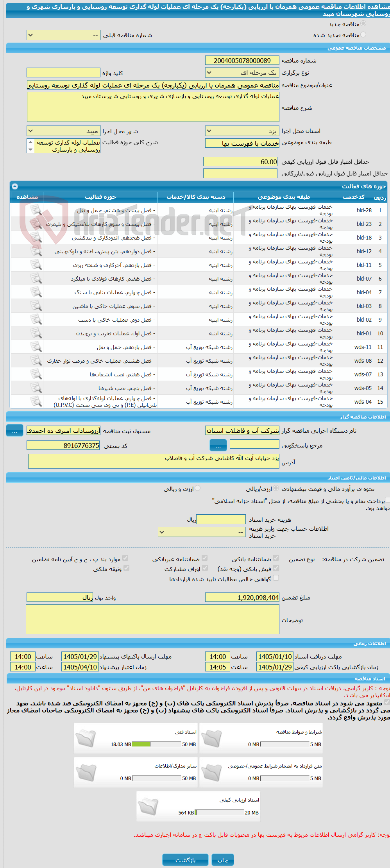Screen dimensions: 390x868
Task: Click the کلید واژه input field
Action: pos(64,73)
